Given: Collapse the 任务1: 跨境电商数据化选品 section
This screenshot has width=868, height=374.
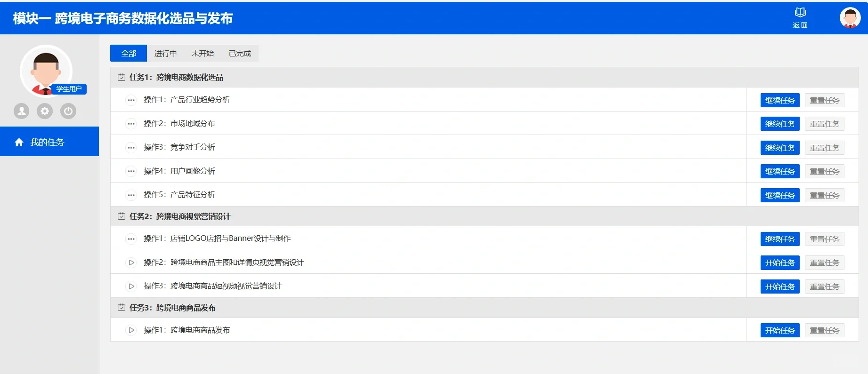Looking at the screenshot, I should (x=484, y=77).
